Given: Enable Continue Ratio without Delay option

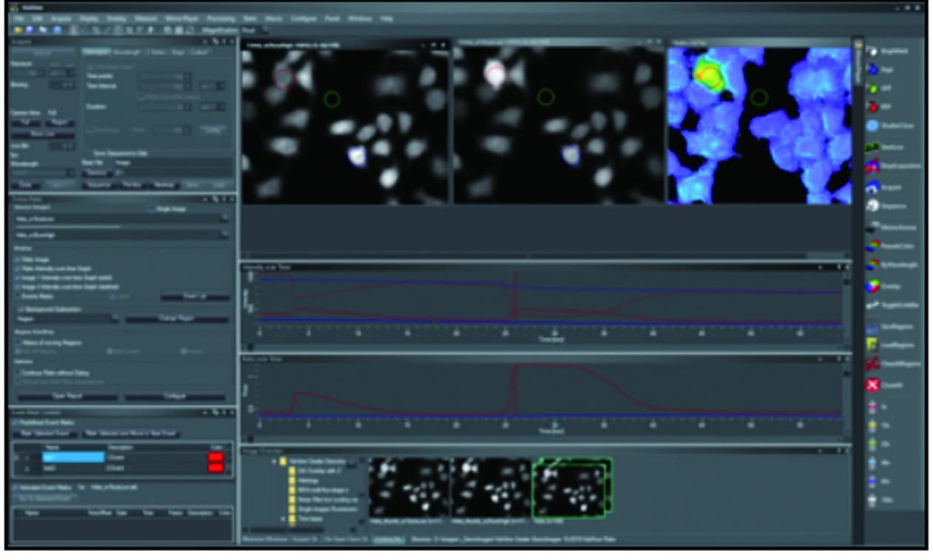Looking at the screenshot, I should coord(16,373).
